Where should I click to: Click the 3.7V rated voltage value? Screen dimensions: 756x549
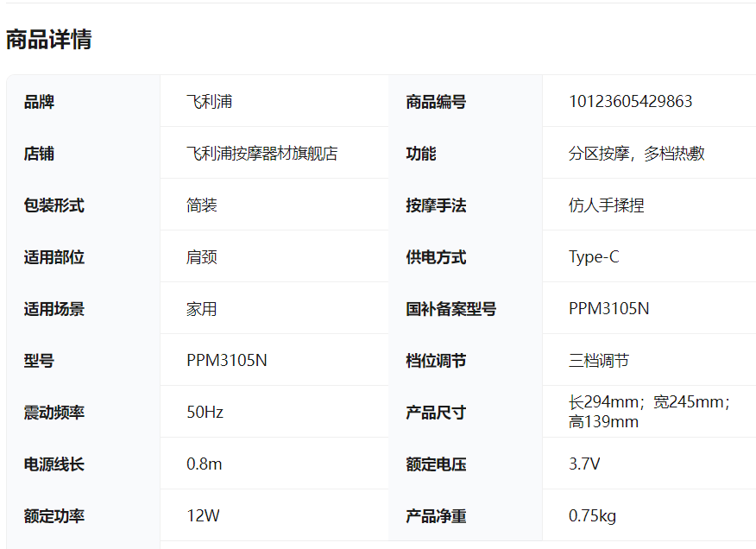click(x=584, y=464)
